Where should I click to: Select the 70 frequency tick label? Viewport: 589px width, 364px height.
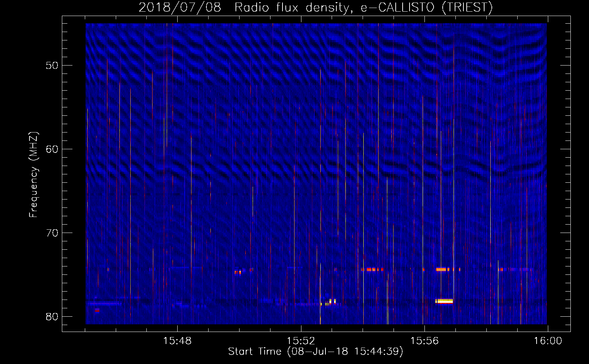click(52, 233)
